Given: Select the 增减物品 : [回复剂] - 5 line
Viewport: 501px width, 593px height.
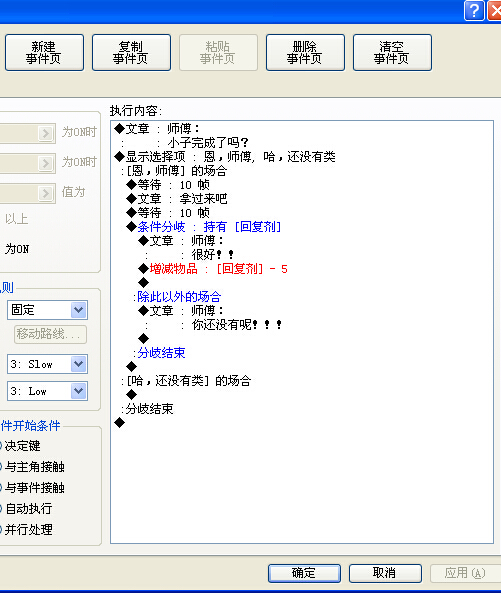Looking at the screenshot, I should (213, 269).
